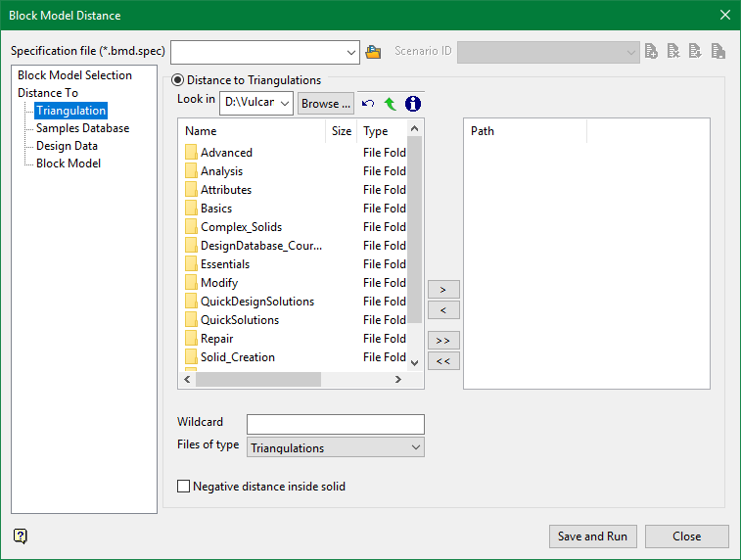
Task: Click the add scenario document icon
Action: 651,52
